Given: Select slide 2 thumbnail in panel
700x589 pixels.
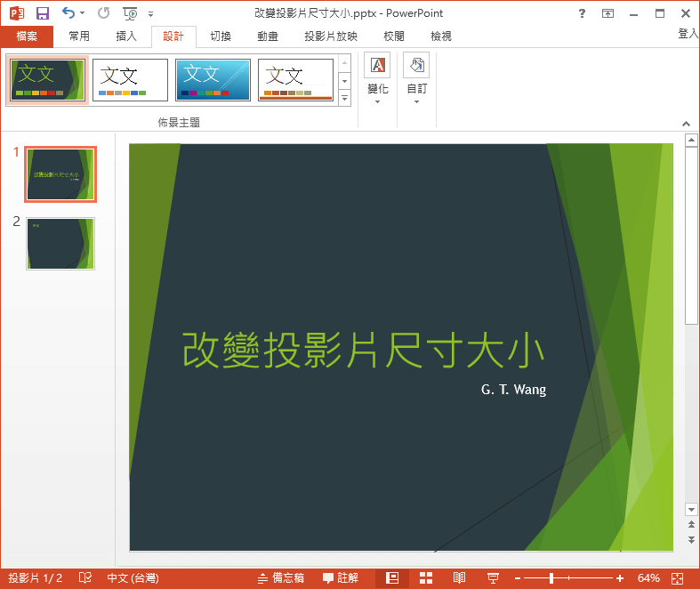Looking at the screenshot, I should coord(60,243).
